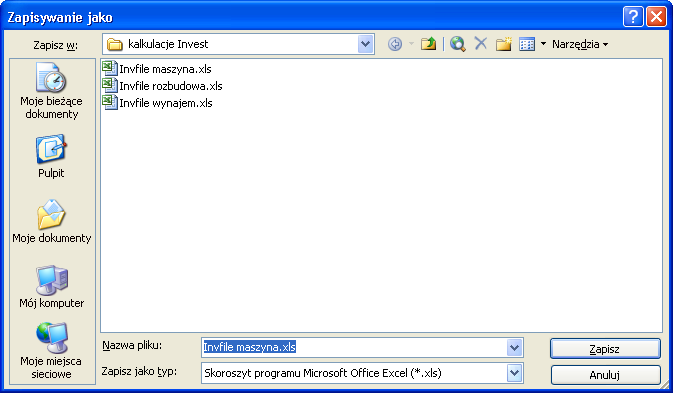This screenshot has height=393, width=673.
Task: Expand the Zapisz jako typ dropdown
Action: coord(514,373)
